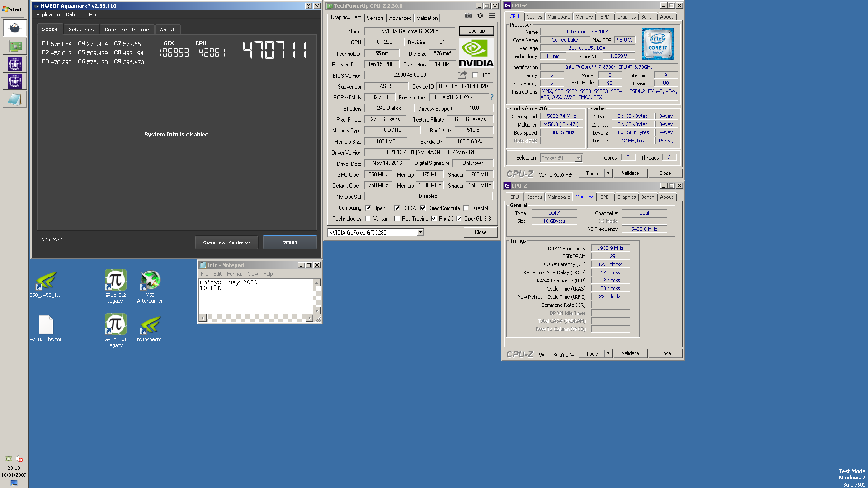Open the 850_1450_1 desktop shortcut

pos(46,285)
